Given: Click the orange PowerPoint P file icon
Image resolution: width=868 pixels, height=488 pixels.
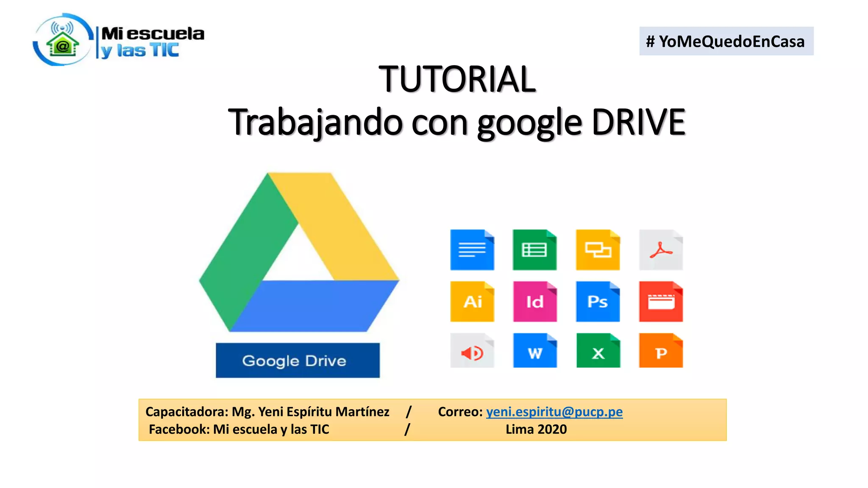Looking at the screenshot, I should 661,351.
